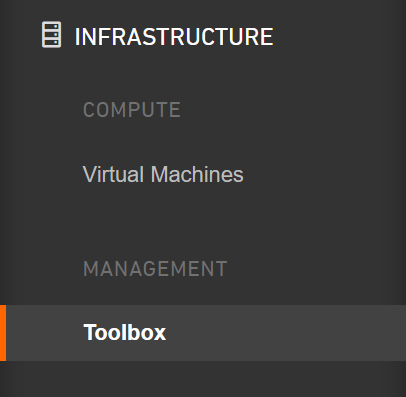The image size is (406, 397).
Task: Tap the Infrastructure server stack glyph
Action: tap(51, 35)
